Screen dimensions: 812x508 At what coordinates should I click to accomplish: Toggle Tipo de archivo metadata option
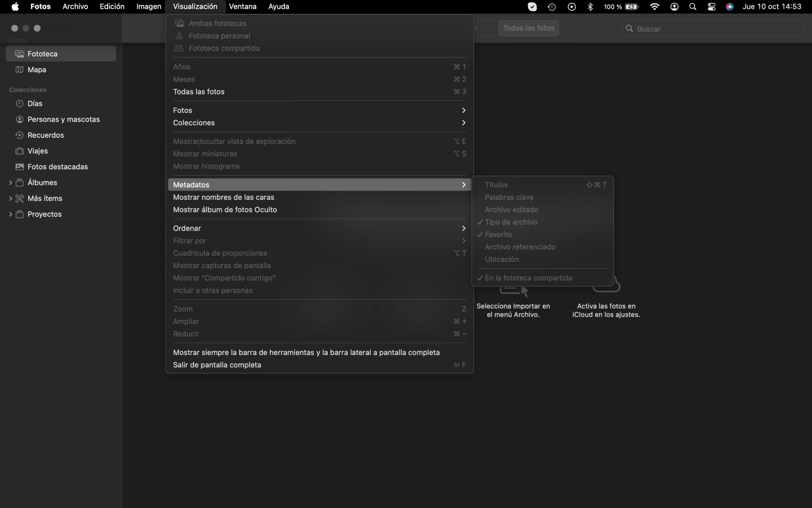point(511,222)
